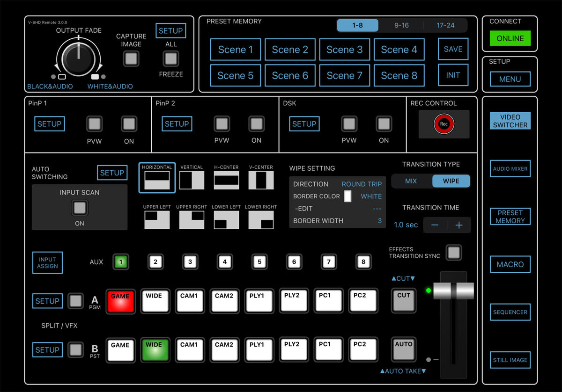Viewport: 562px width, 392px height.
Task: Click the white border color swatch
Action: tap(348, 196)
